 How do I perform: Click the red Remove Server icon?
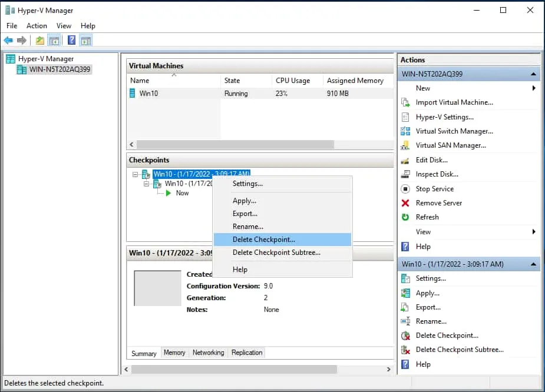[x=405, y=203]
